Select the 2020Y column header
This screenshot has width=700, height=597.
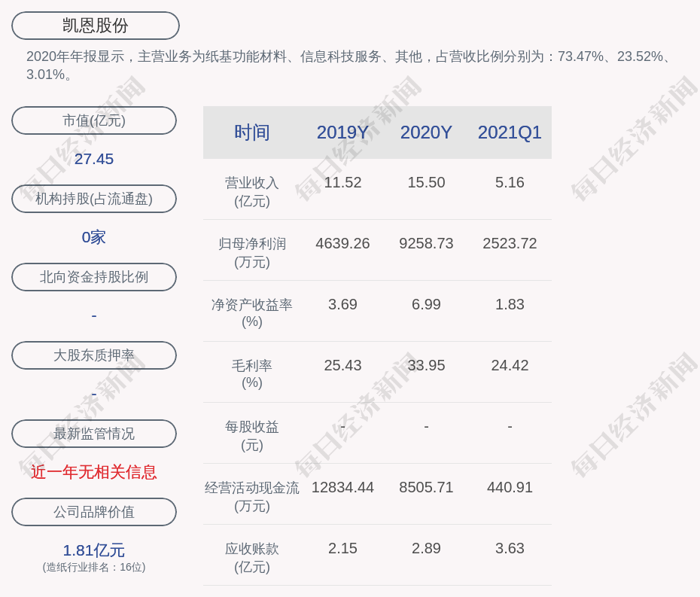(426, 132)
